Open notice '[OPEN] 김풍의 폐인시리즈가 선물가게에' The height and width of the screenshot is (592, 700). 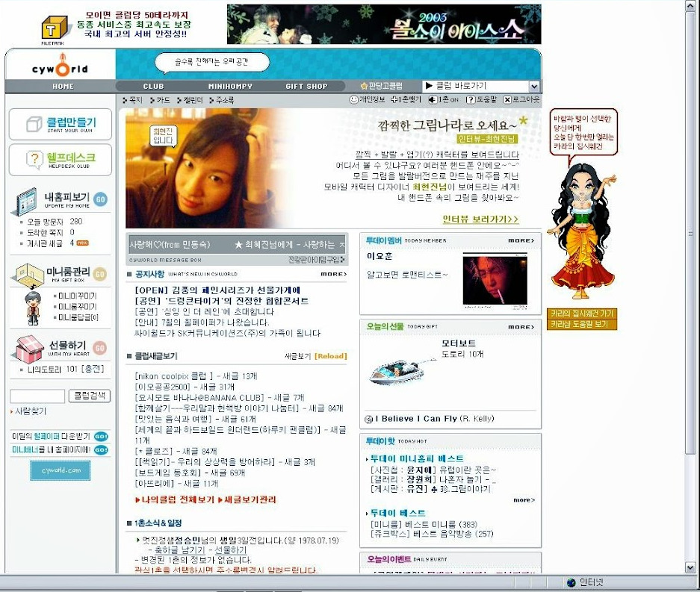pos(218,290)
